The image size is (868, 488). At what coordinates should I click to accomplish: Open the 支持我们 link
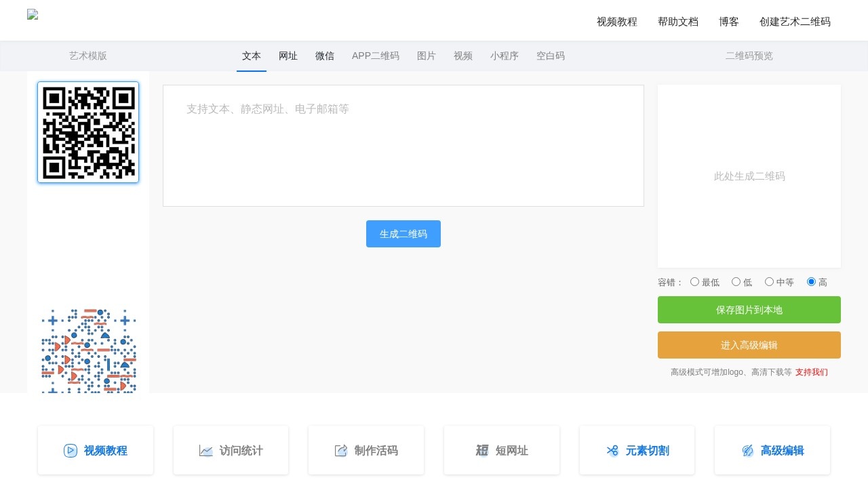click(x=812, y=372)
